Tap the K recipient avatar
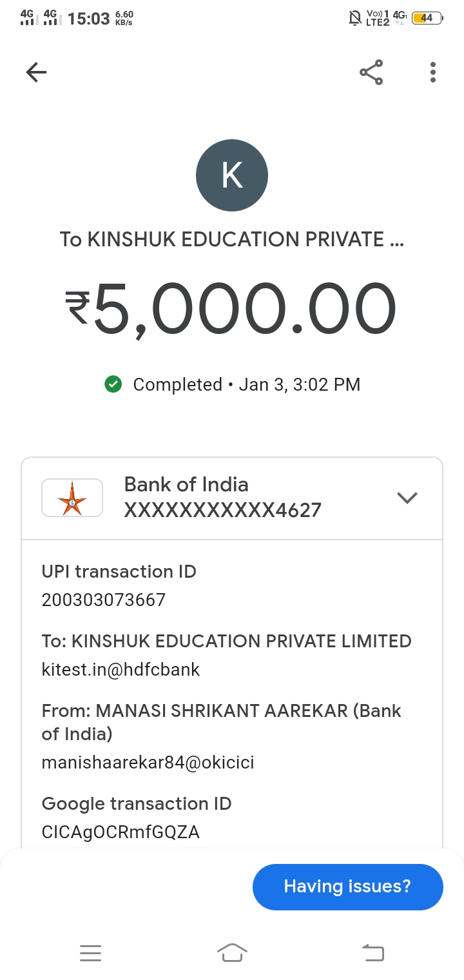The height and width of the screenshot is (980, 464). [232, 175]
